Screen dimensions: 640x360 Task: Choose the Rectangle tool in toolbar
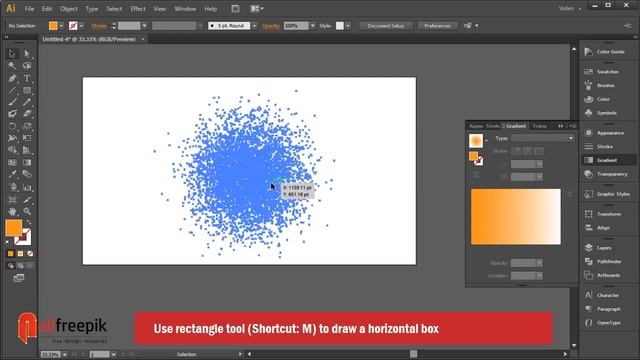click(x=27, y=90)
